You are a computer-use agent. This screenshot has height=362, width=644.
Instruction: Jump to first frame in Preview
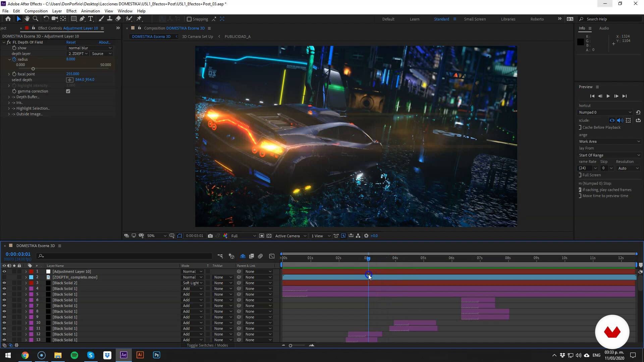(x=592, y=96)
